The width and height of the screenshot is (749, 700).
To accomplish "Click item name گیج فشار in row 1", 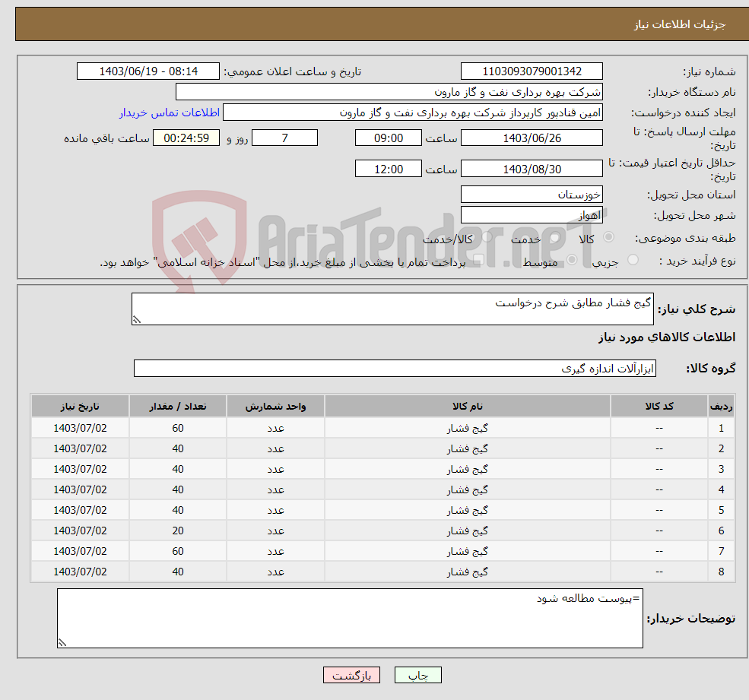I will point(467,428).
